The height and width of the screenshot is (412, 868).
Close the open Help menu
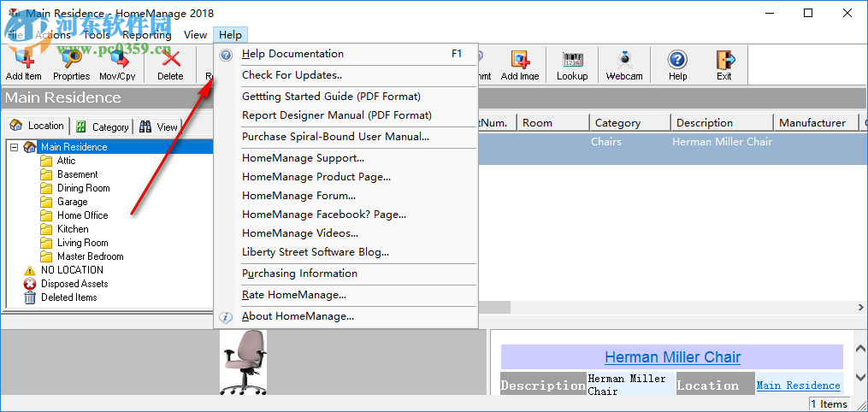[230, 35]
